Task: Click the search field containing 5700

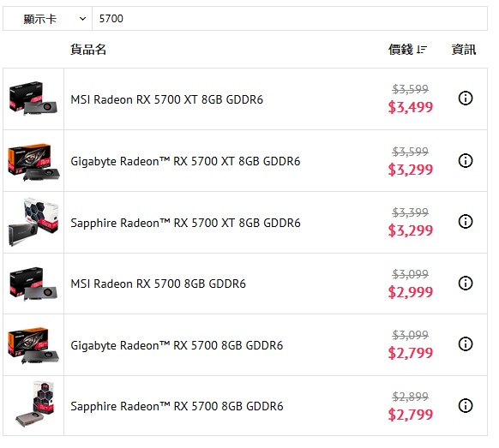Action: coord(290,19)
